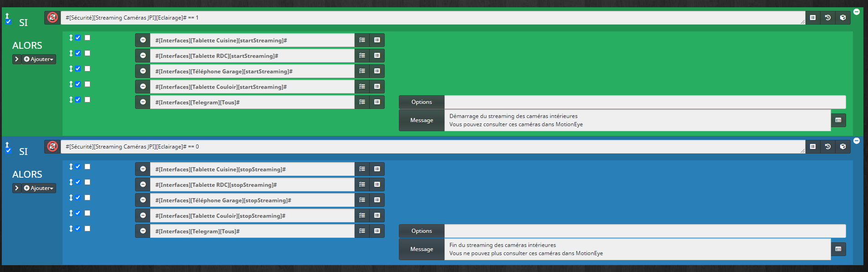The width and height of the screenshot is (868, 272).
Task: Click the Eclairage == 0 condition field
Action: click(x=433, y=147)
